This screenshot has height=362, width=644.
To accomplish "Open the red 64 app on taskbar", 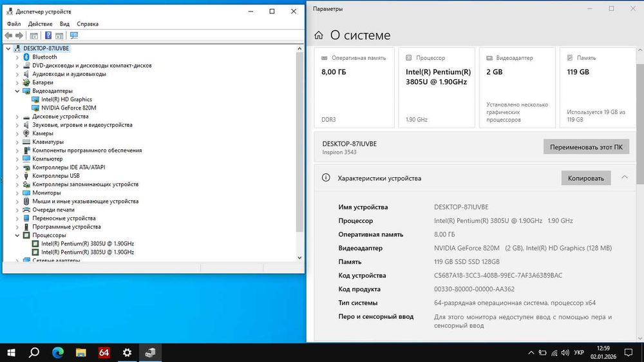I will tap(104, 352).
